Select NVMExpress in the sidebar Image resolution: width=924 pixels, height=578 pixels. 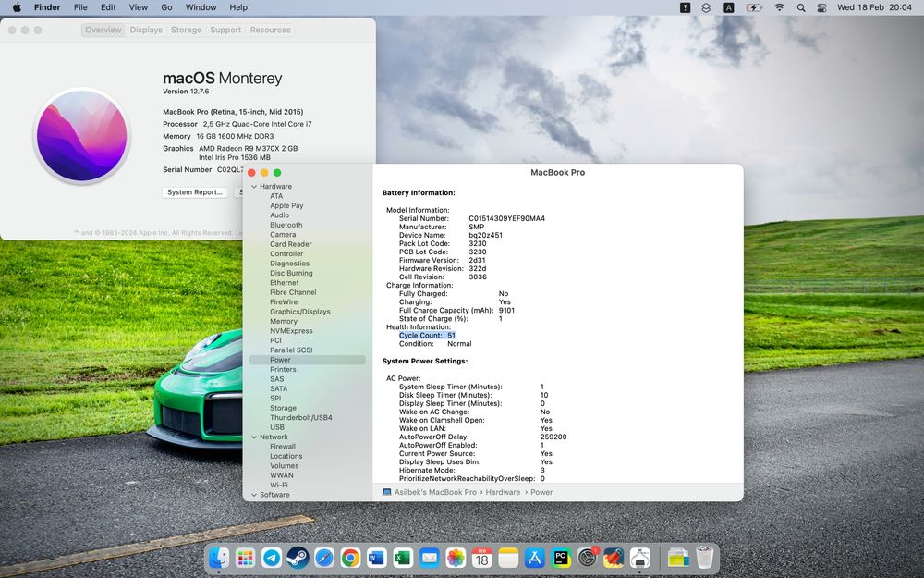pos(291,331)
